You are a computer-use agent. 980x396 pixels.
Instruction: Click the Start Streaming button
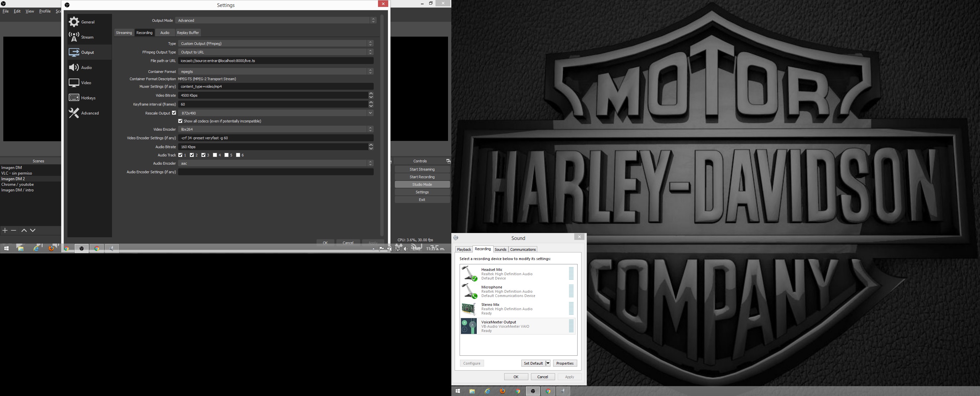(422, 170)
